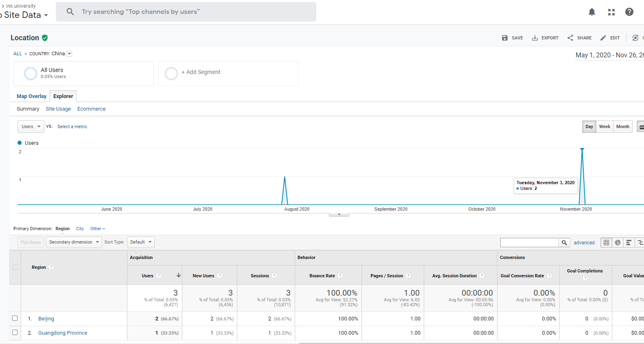Image resolution: width=644 pixels, height=344 pixels.
Task: Set chart granularity to Week
Action: tap(605, 126)
